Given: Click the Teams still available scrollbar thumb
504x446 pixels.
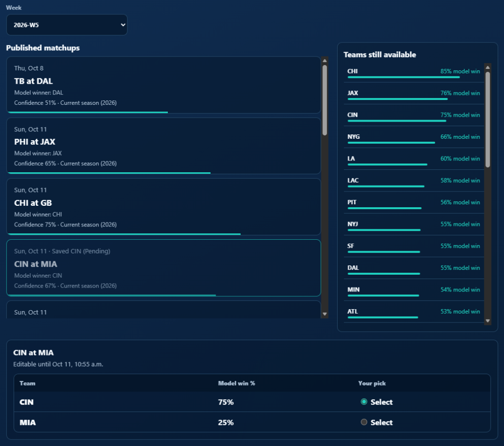Looking at the screenshot, I should [488, 120].
